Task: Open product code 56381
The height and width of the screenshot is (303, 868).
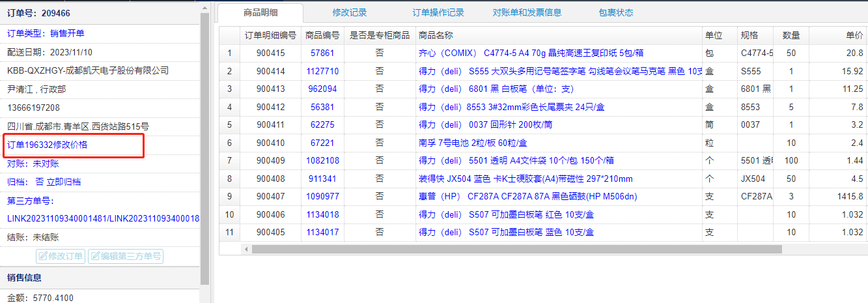Action: [x=322, y=107]
